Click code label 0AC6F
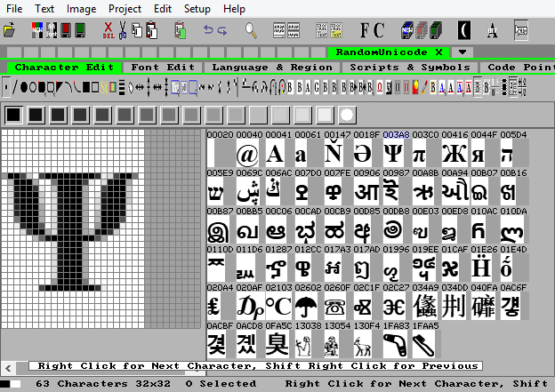Screen dimensions: 555x392 (x=513, y=288)
